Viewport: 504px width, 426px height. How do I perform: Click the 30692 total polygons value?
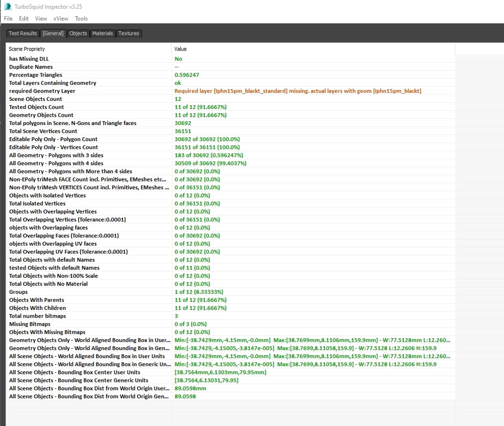tap(183, 123)
